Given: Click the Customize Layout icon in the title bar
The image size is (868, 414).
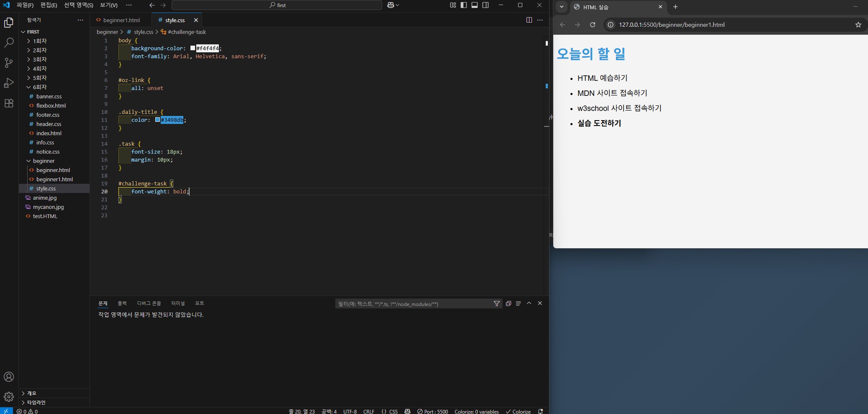Looking at the screenshot, I should point(453,5).
